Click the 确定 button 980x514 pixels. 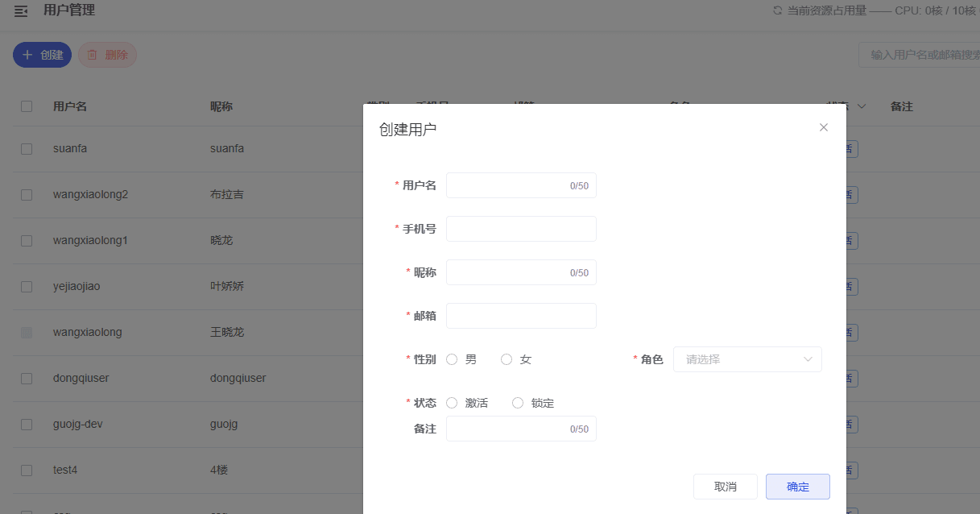coord(797,487)
